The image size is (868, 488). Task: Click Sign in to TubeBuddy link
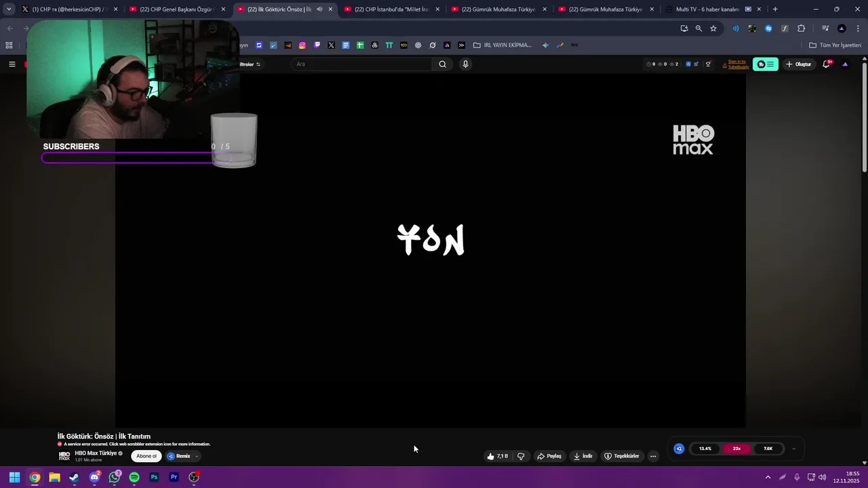tap(737, 64)
